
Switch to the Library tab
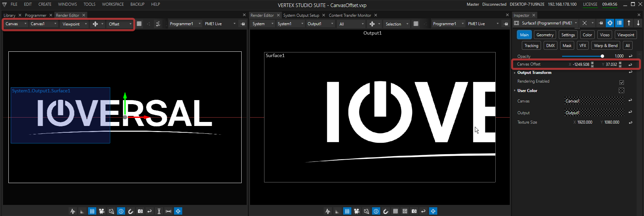9,15
